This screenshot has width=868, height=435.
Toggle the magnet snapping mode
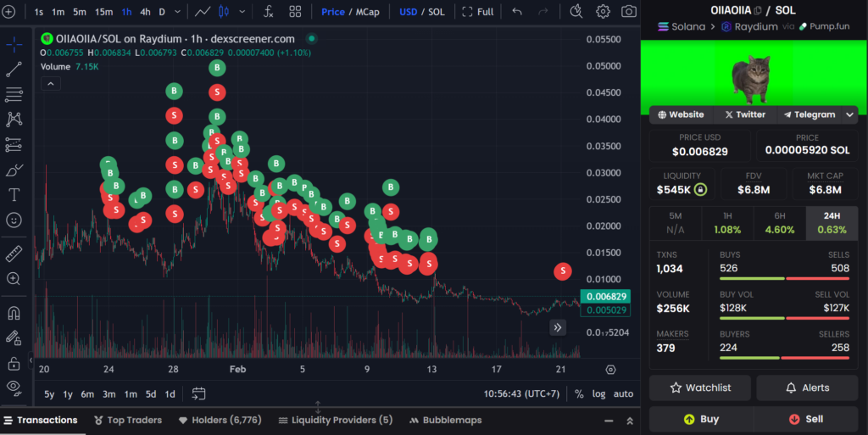(14, 313)
